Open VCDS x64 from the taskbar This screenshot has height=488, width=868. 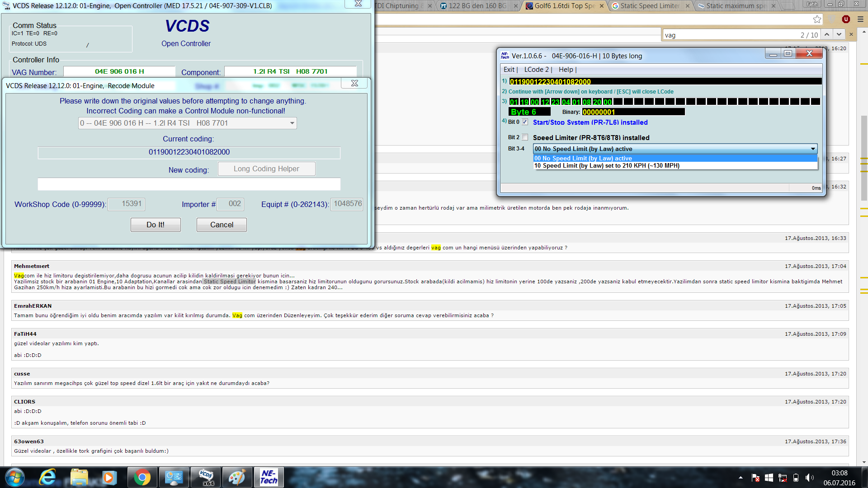coord(206,477)
